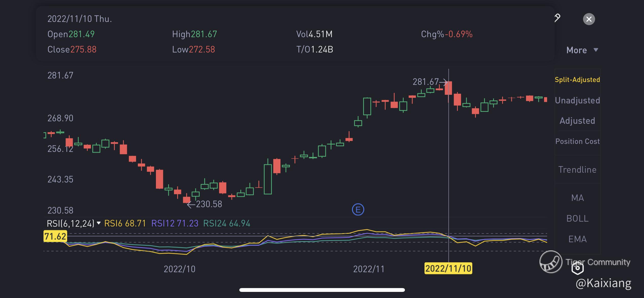Image resolution: width=644 pixels, height=298 pixels.
Task: Tap the hexagon camera icon
Action: click(x=577, y=268)
